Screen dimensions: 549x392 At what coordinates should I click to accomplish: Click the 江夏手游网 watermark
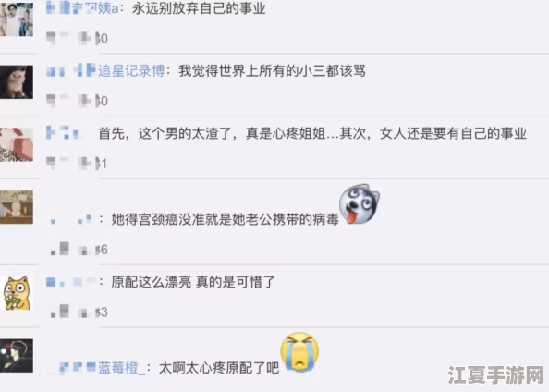pos(495,375)
